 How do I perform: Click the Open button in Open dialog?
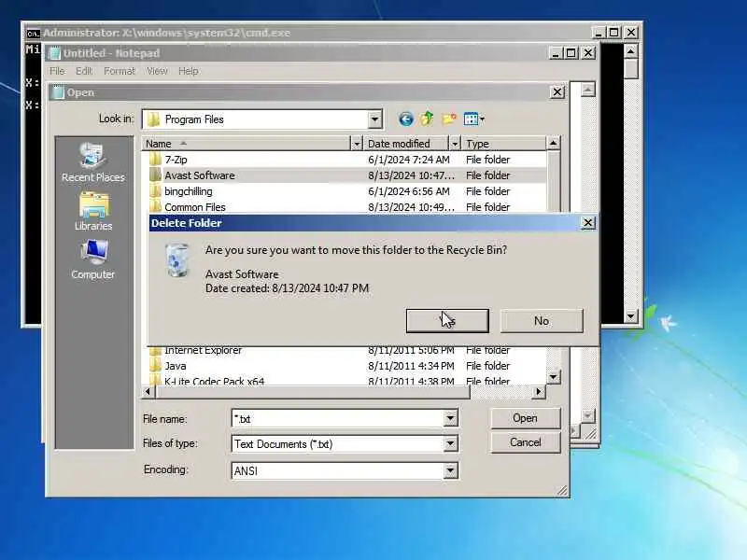point(525,418)
